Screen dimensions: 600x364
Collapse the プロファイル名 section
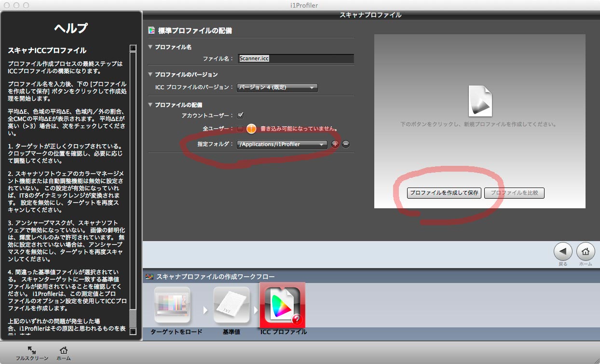[x=150, y=47]
